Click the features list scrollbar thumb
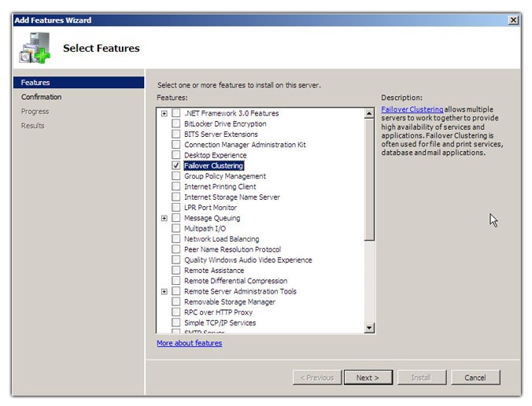 [x=369, y=179]
